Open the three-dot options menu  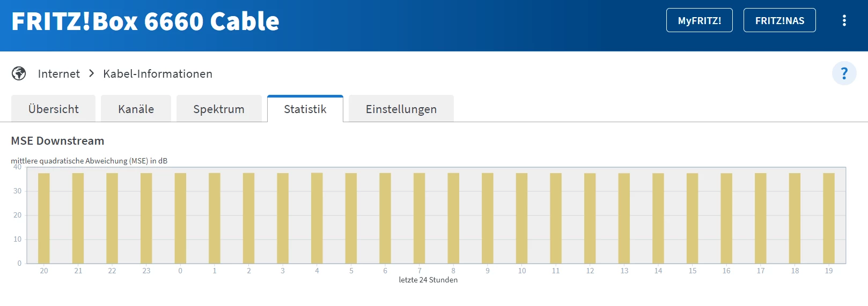[x=844, y=20]
